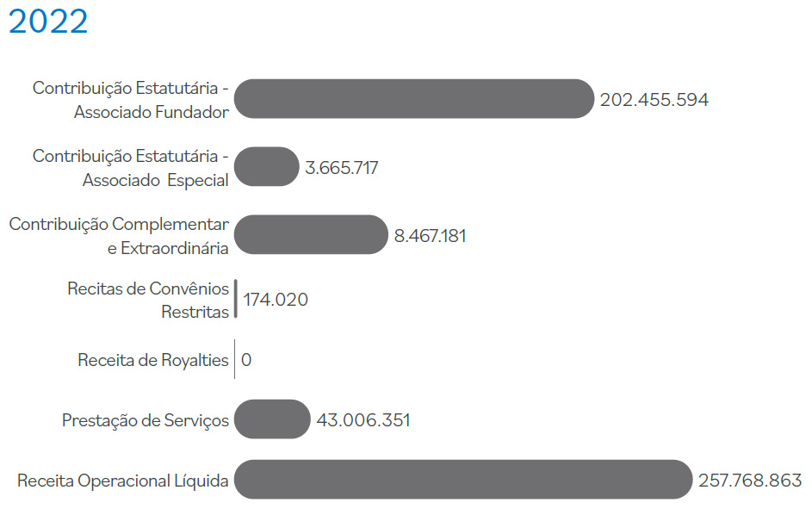Select the 43.006.351 value label

tap(363, 420)
